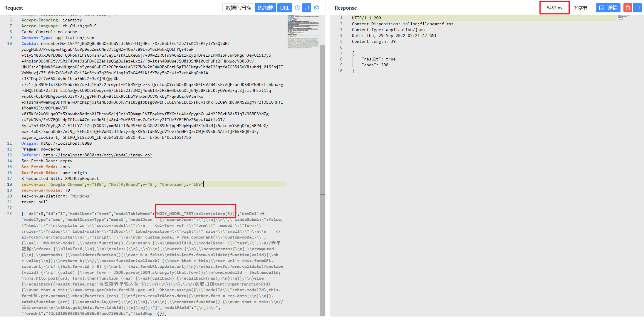Viewport: 644px width, 321px height.
Task: Click the Accept-Encoding: identity line
Action: 51,20
